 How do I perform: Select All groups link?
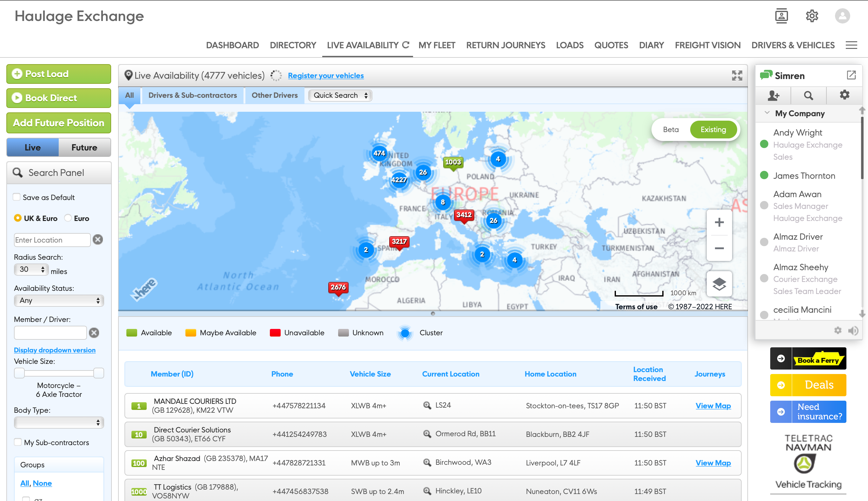tap(24, 483)
